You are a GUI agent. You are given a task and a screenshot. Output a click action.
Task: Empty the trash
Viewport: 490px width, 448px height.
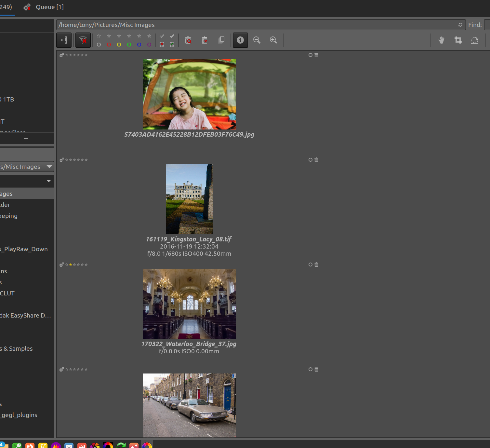[205, 40]
